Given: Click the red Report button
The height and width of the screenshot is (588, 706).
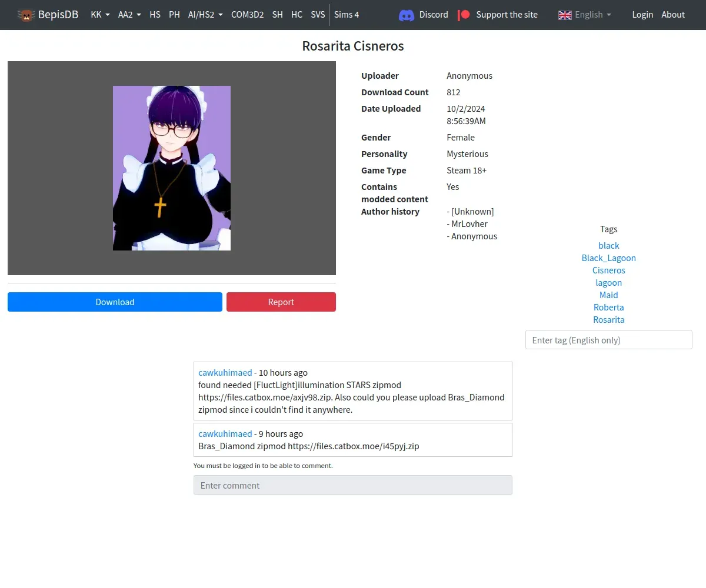Looking at the screenshot, I should [x=281, y=302].
